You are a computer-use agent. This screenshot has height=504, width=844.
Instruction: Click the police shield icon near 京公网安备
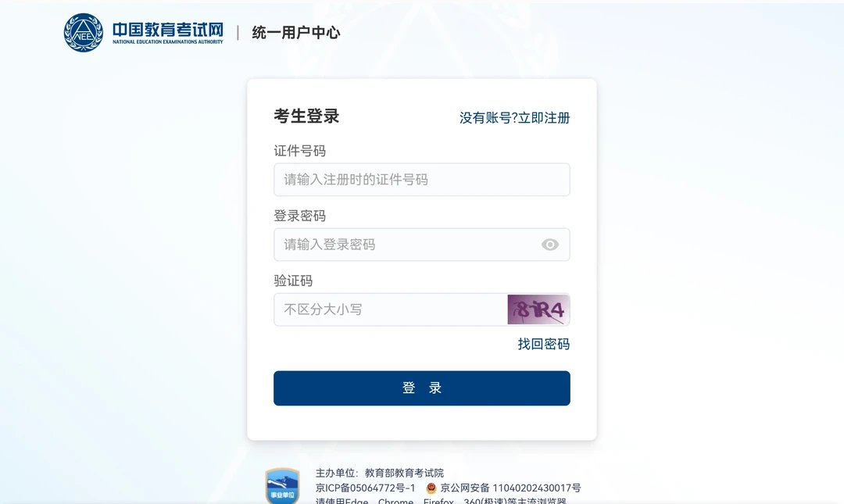click(x=431, y=488)
